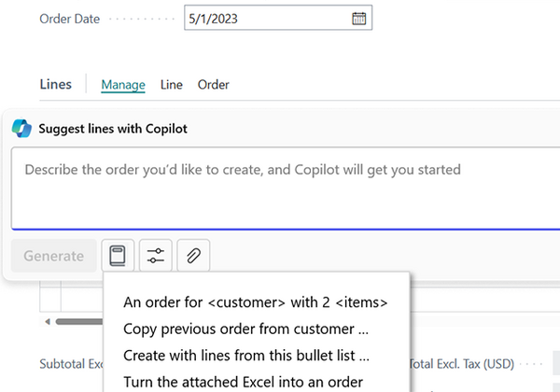Image resolution: width=560 pixels, height=392 pixels.
Task: Click the Lines section heading
Action: click(56, 85)
